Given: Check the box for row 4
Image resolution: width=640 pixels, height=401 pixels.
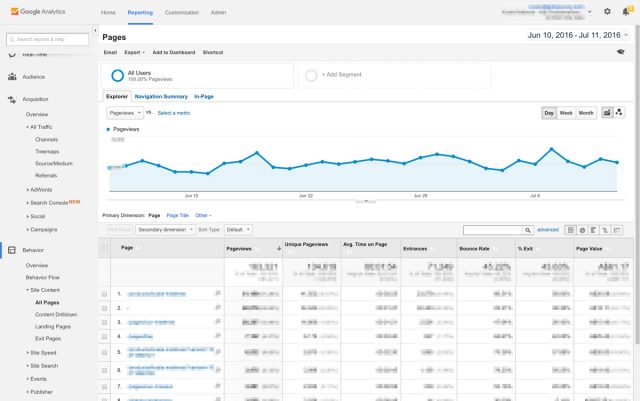Looking at the screenshot, I should pos(105,338).
